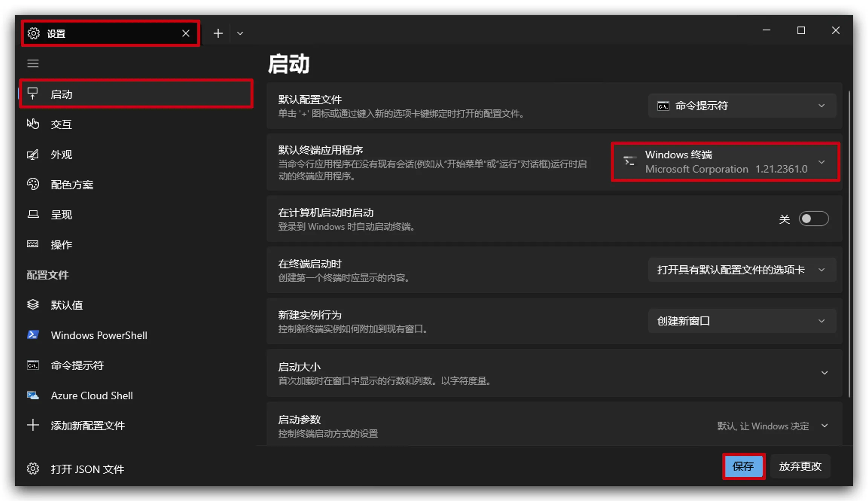This screenshot has height=501, width=868.
Task: Click the plus icon beside 添加新配置文件
Action: [33, 425]
